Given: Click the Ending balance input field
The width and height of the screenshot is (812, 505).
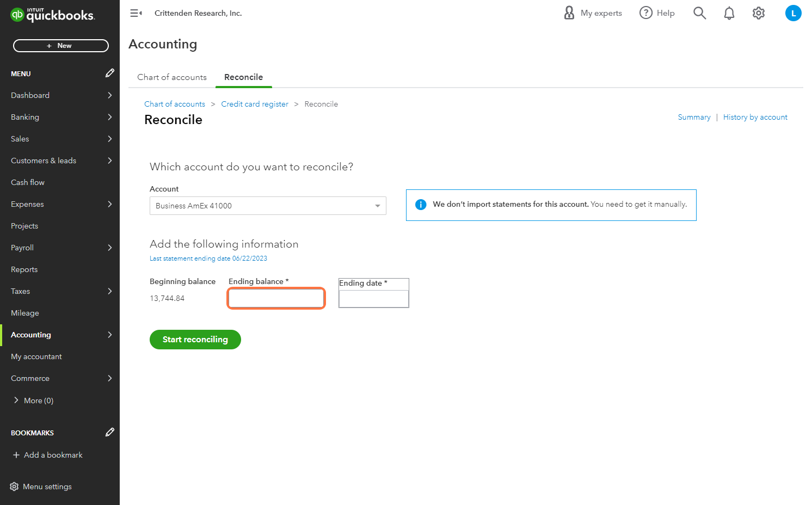Looking at the screenshot, I should click(276, 298).
